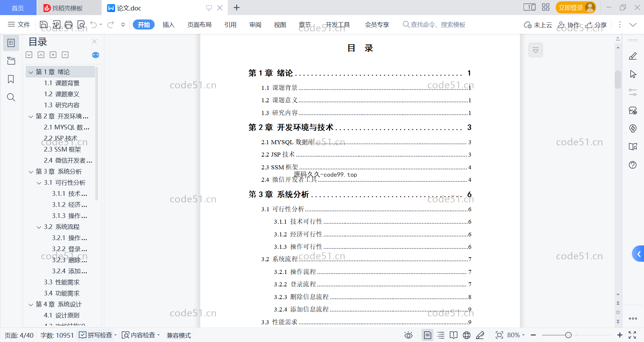Screen dimensions: 644x342
Task: Open Print Preview from the toolbar
Action: point(81,24)
